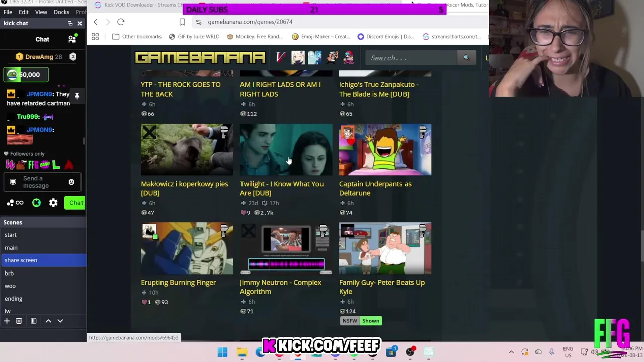This screenshot has width=644, height=362.
Task: Open the OBS Docks menu
Action: pos(61,12)
